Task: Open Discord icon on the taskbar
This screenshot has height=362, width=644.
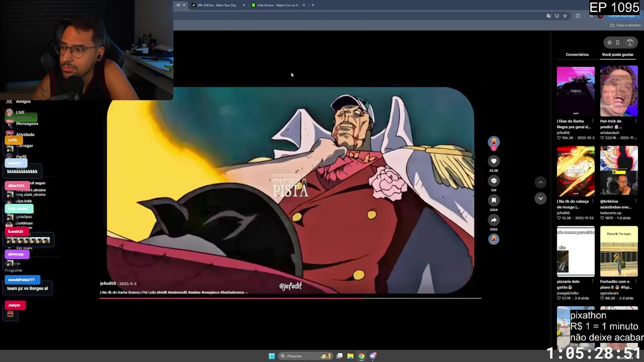Action: [x=373, y=356]
